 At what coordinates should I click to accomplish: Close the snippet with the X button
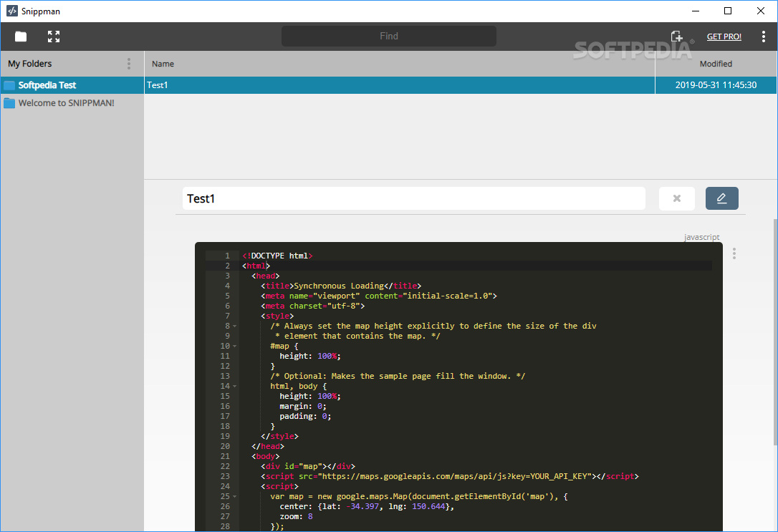(677, 198)
